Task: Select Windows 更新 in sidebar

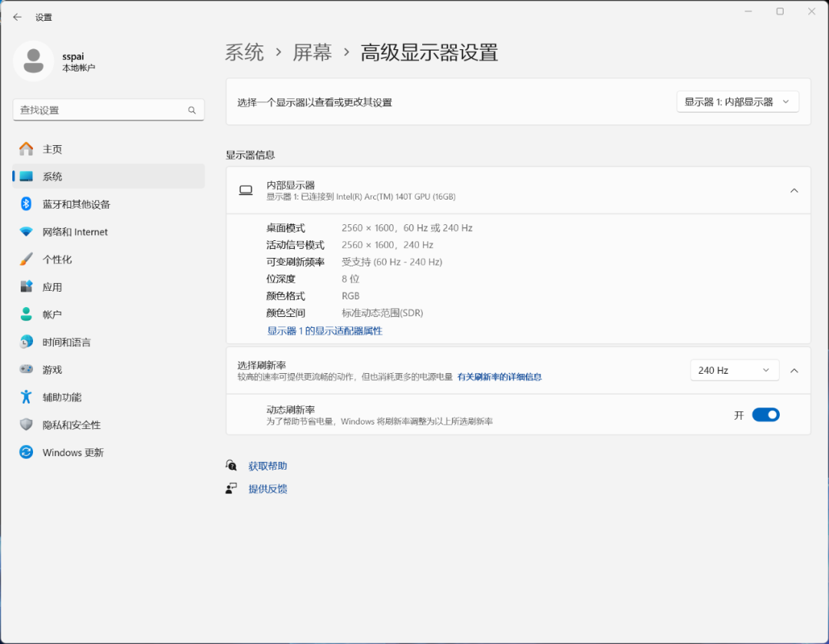Action: tap(108, 452)
